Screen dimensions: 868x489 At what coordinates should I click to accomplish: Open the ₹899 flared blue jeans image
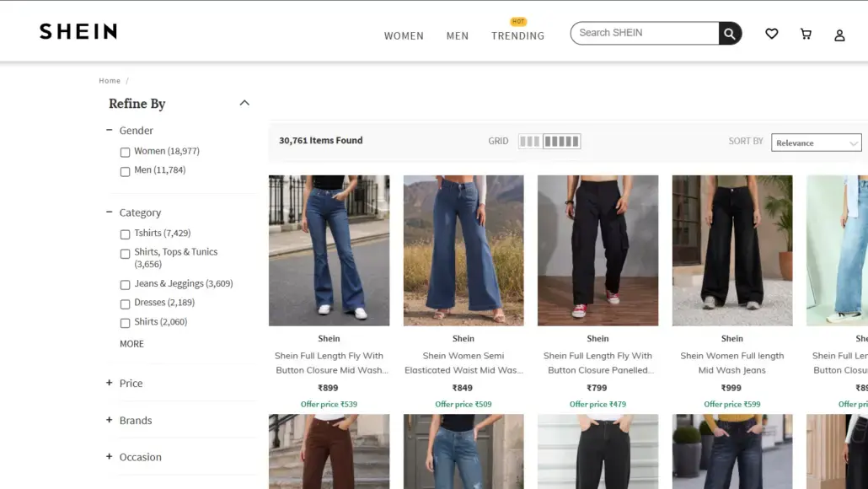point(329,250)
